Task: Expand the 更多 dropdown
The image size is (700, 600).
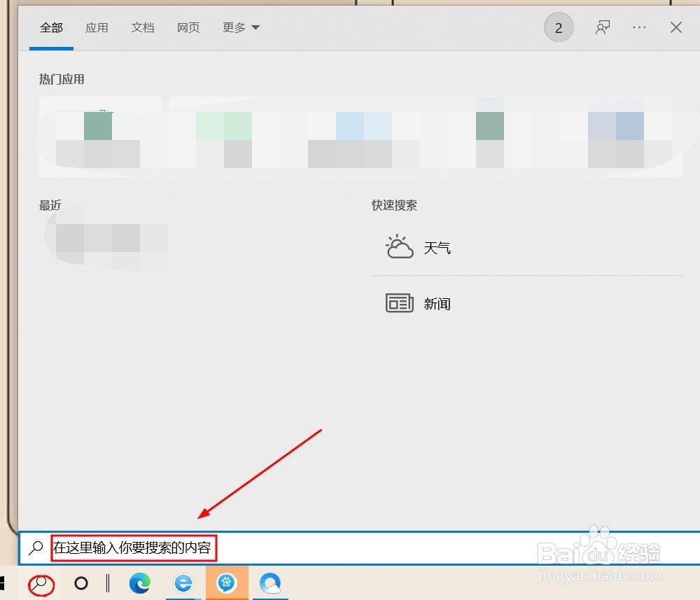Action: click(241, 28)
